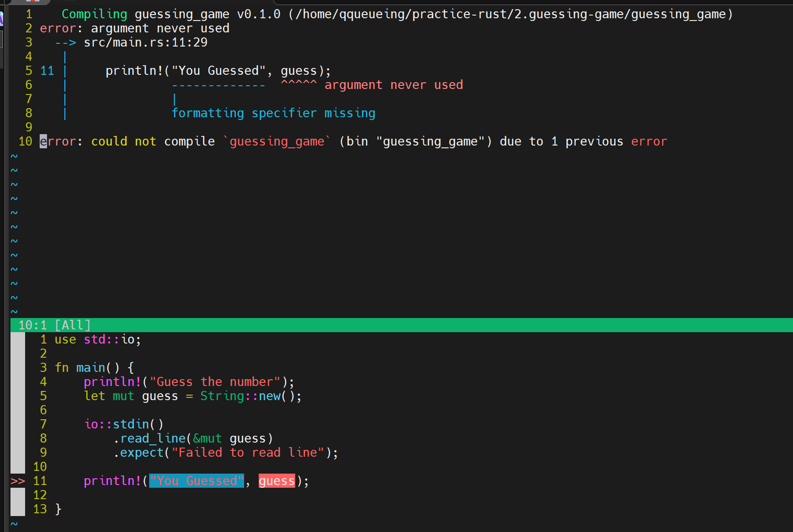The width and height of the screenshot is (793, 532).
Task: Click the "Guess the number" string
Action: coord(215,382)
